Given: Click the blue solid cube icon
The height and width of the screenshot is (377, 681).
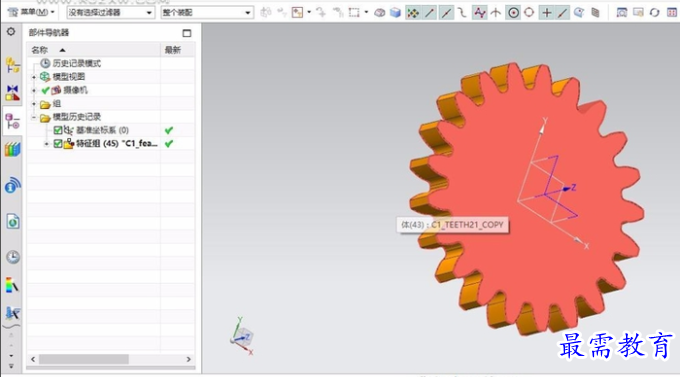Looking at the screenshot, I should (x=395, y=13).
